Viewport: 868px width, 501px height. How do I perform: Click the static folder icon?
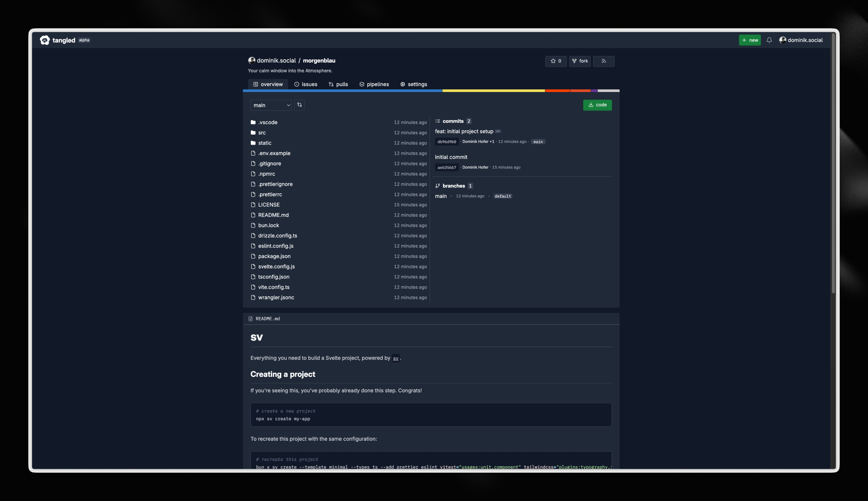pos(253,143)
